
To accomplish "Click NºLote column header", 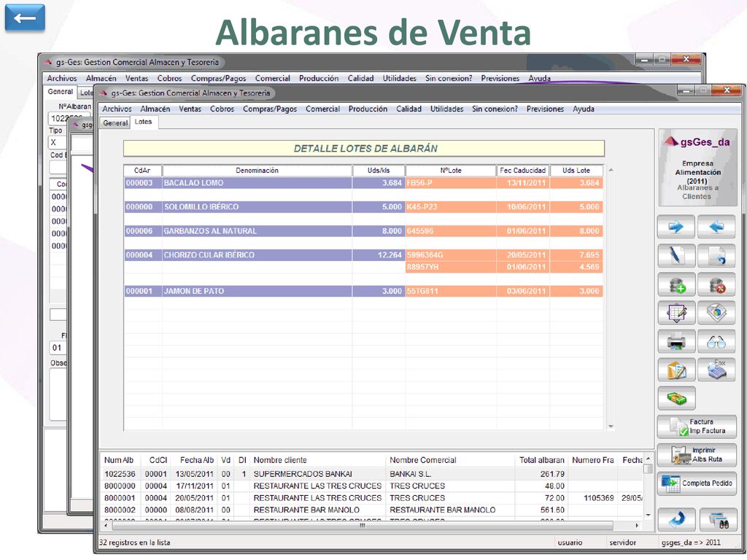I will 451,171.
